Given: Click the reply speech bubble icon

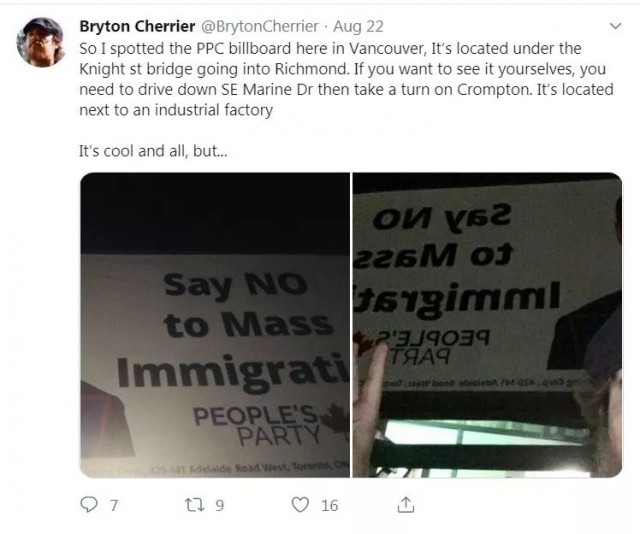Looking at the screenshot, I should (89, 505).
